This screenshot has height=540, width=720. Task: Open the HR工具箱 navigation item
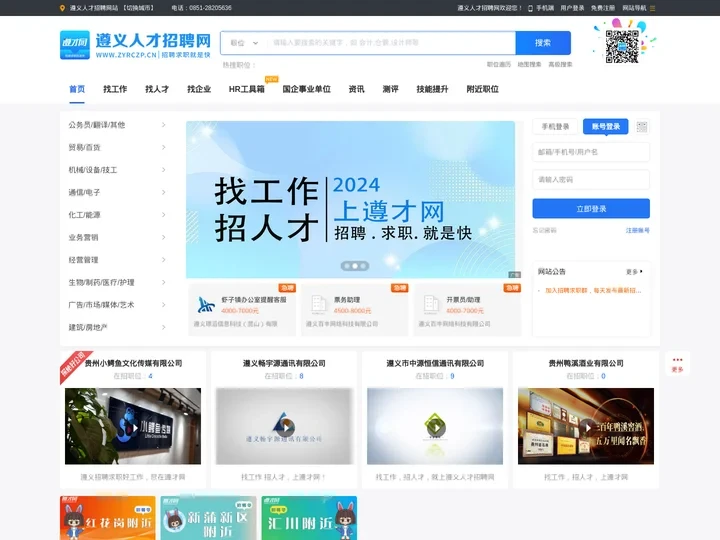(x=247, y=89)
